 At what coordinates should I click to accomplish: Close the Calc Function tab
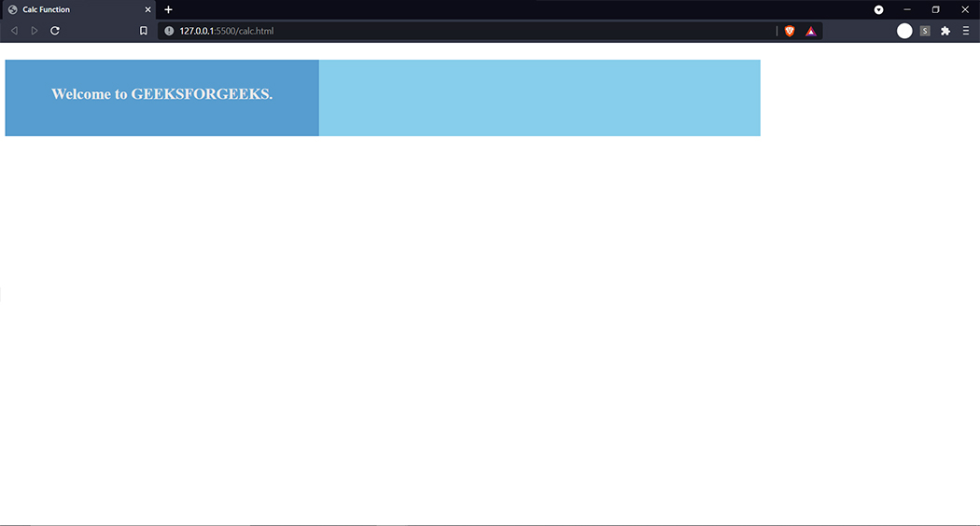[148, 9]
